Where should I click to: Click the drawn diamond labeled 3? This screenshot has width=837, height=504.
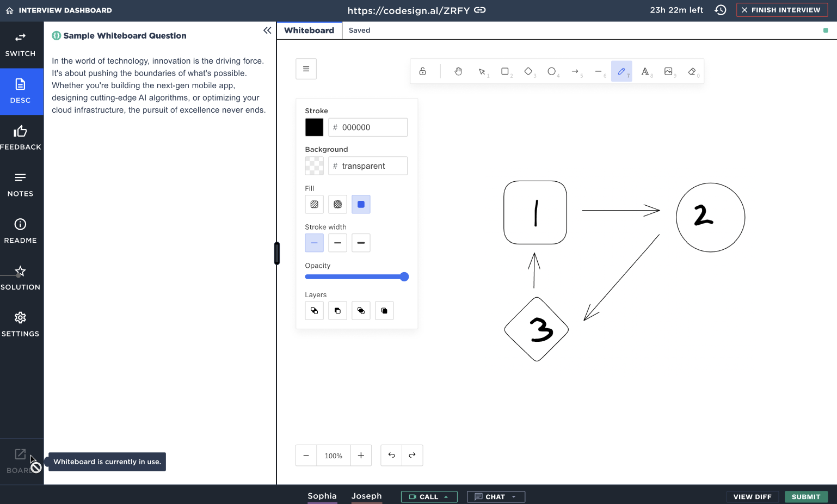[537, 329]
